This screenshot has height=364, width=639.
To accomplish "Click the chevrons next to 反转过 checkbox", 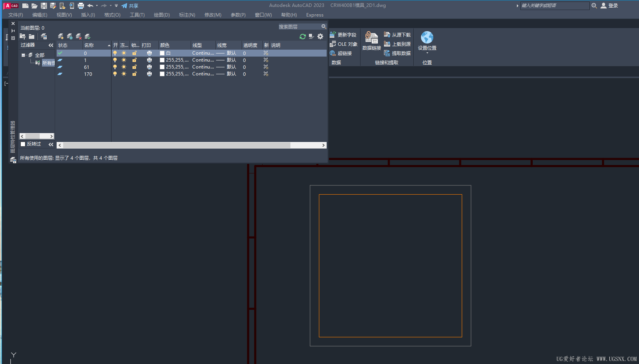I will point(51,144).
